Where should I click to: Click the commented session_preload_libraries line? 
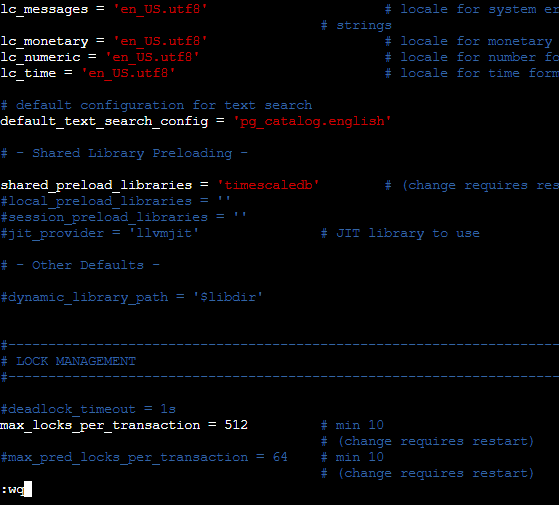tap(124, 217)
